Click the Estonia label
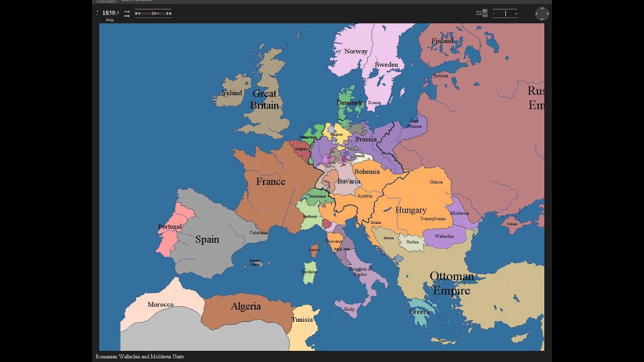This screenshot has width=644, height=362. (x=441, y=76)
